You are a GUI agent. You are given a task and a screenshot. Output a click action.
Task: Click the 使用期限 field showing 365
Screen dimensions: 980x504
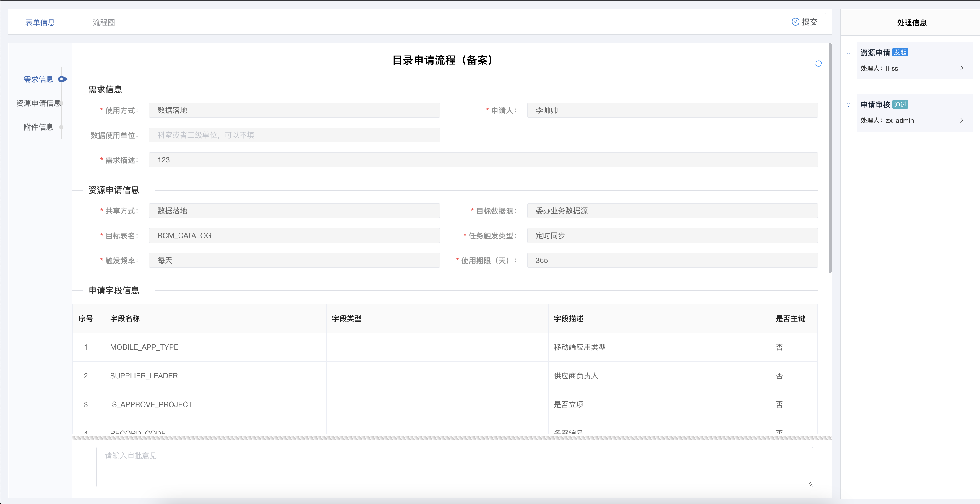[672, 260]
